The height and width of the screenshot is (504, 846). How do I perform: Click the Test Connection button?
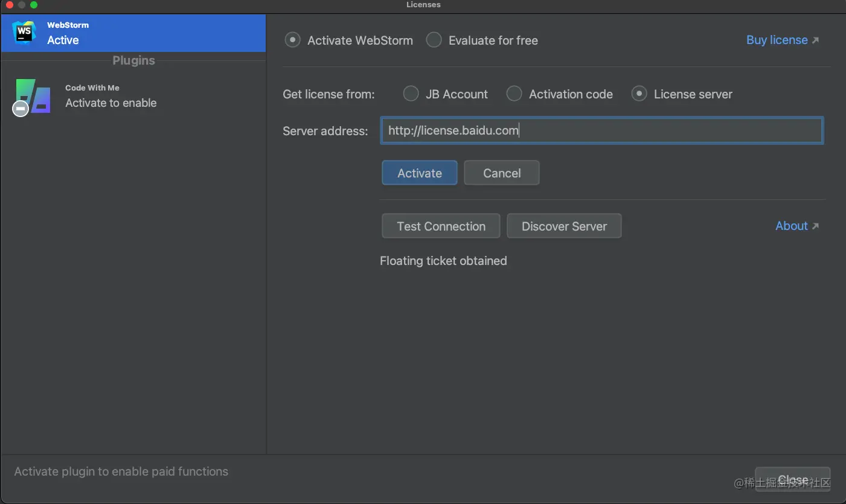441,226
